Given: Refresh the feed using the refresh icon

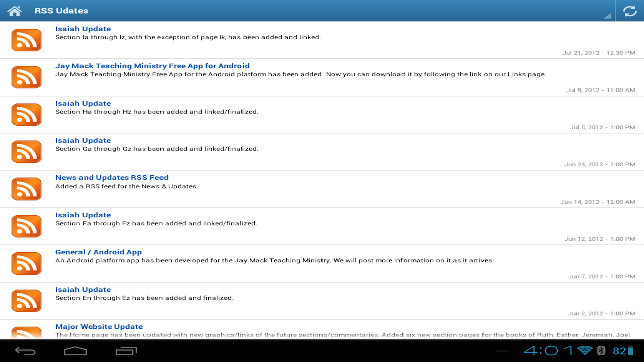Looking at the screenshot, I should click(x=630, y=10).
